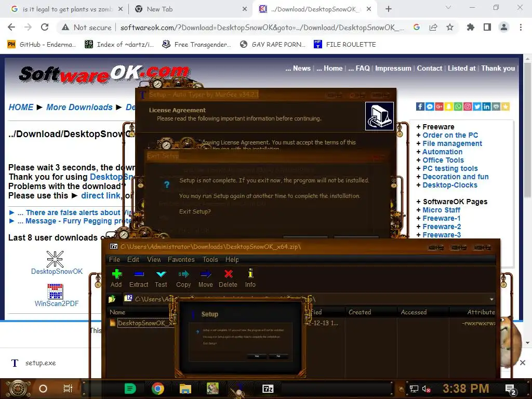
Task: Open the Index of ~dartz bookmark
Action: coord(119,44)
